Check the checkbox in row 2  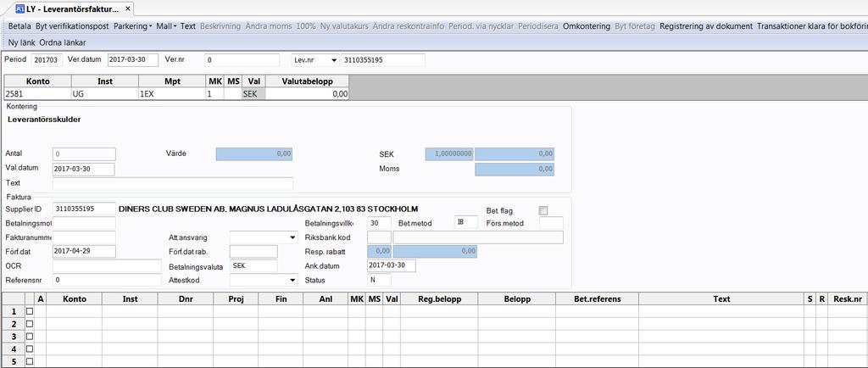click(x=30, y=324)
